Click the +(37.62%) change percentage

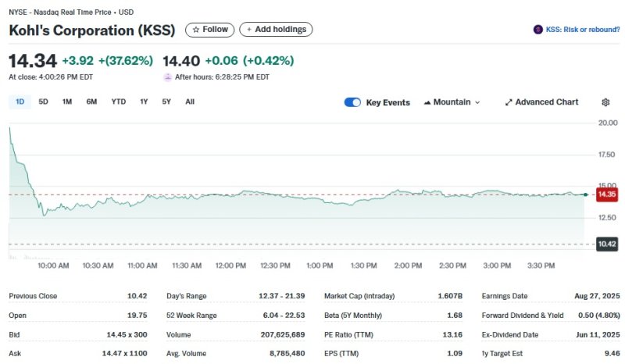coord(126,61)
